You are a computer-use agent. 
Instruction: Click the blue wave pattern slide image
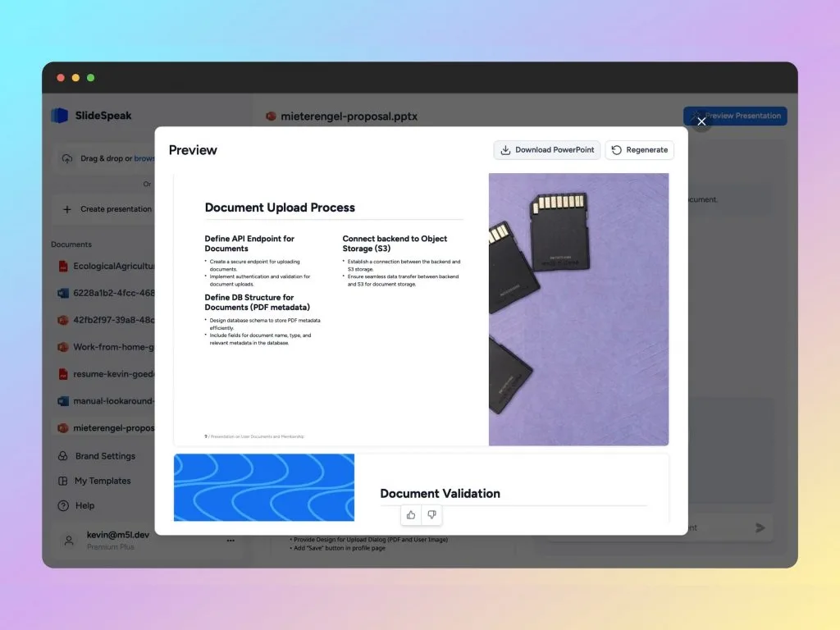[x=264, y=487]
